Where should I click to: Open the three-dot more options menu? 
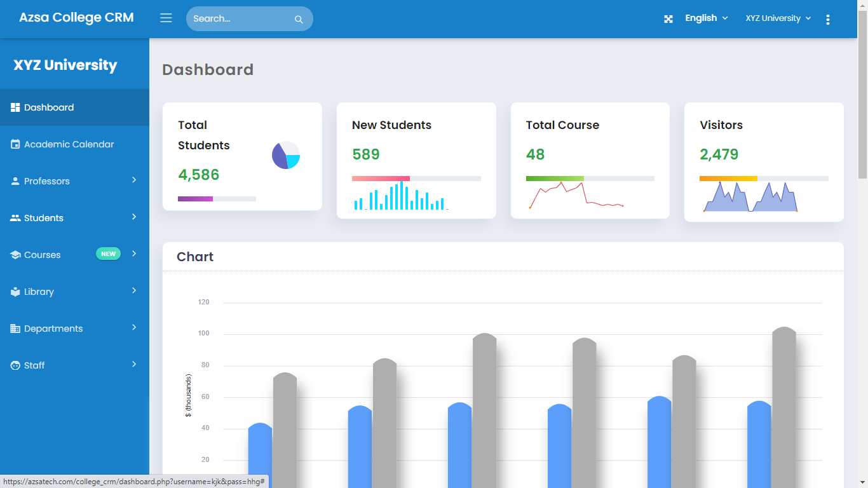click(x=827, y=19)
